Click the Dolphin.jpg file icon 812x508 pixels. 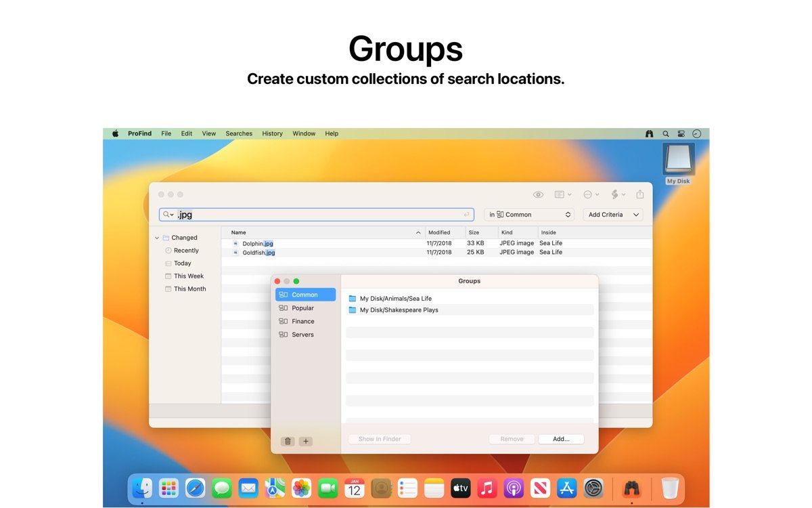click(x=236, y=243)
